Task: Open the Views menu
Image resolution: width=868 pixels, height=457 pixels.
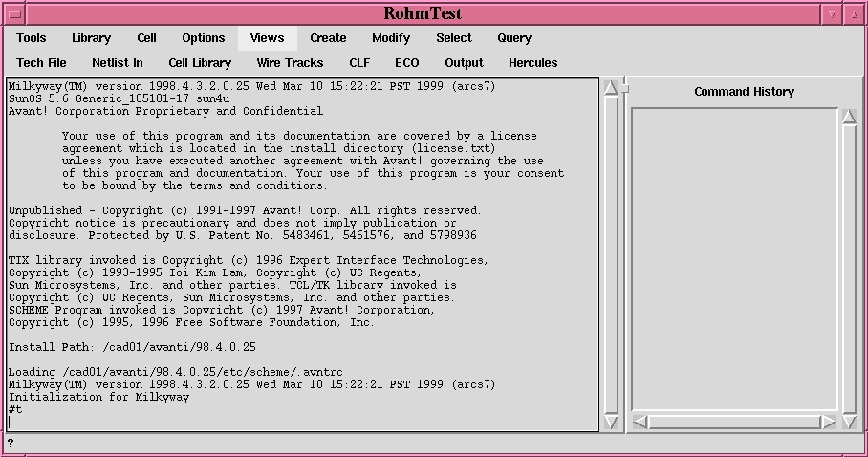Action: 268,38
